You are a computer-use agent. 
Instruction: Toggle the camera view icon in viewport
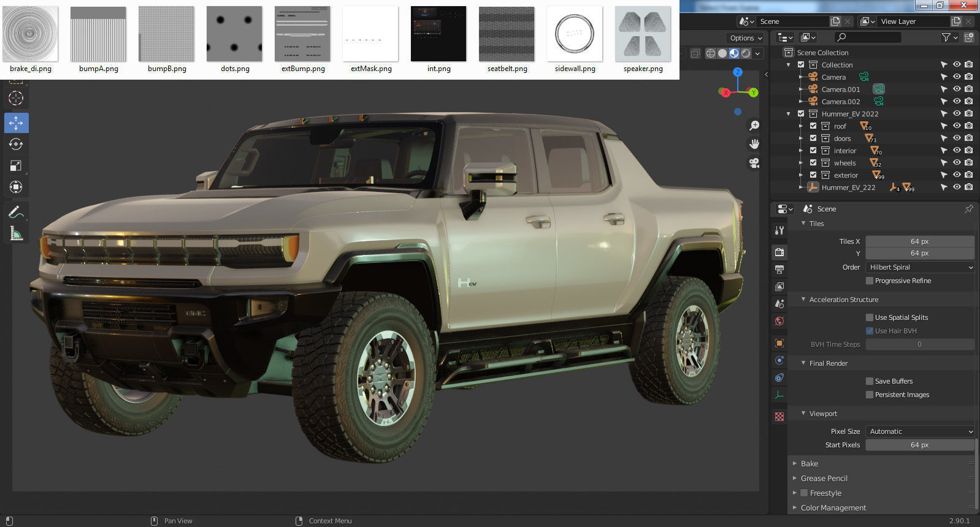(754, 163)
